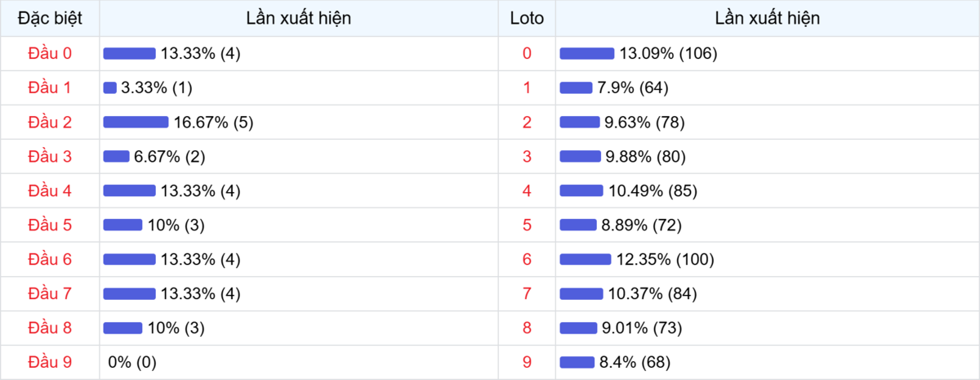This screenshot has width=980, height=380.
Task: Click the Đầu 9 row label
Action: tap(50, 362)
